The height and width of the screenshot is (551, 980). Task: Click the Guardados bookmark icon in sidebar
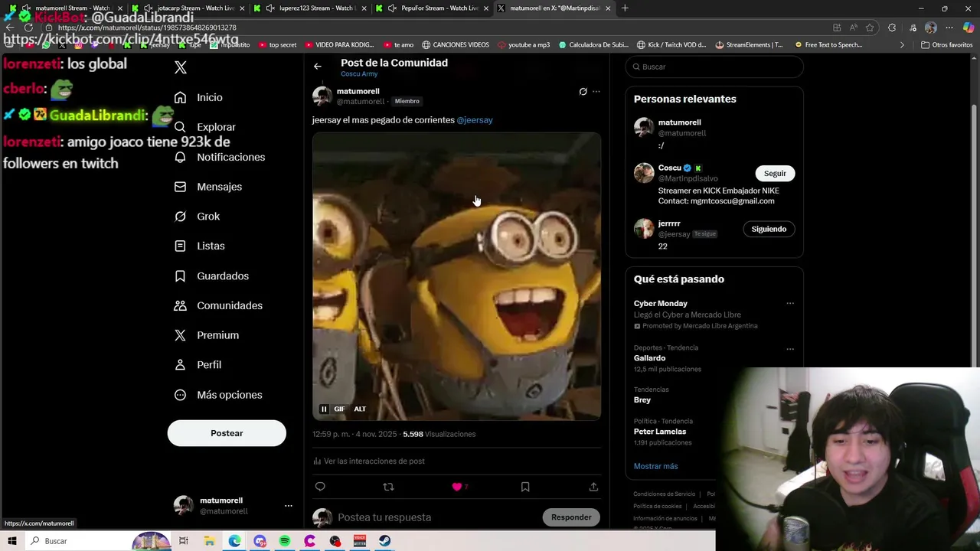tap(180, 275)
